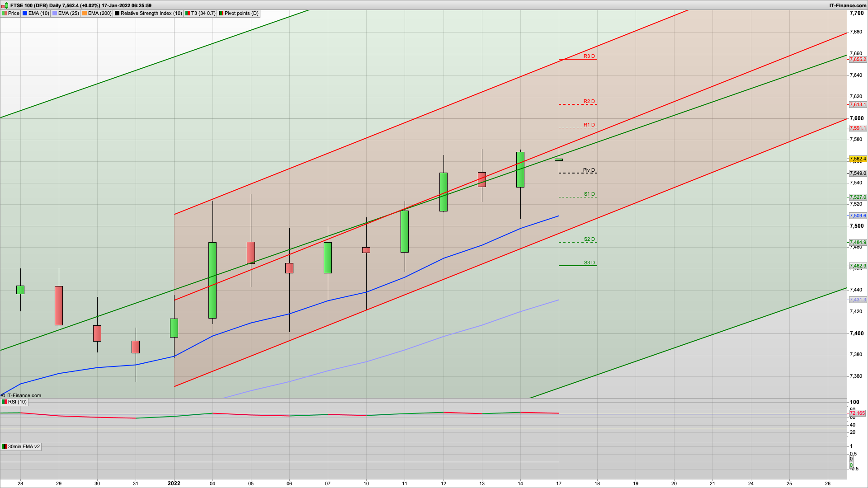Click the 28 date label on the time axis
The image size is (868, 488).
click(x=20, y=483)
